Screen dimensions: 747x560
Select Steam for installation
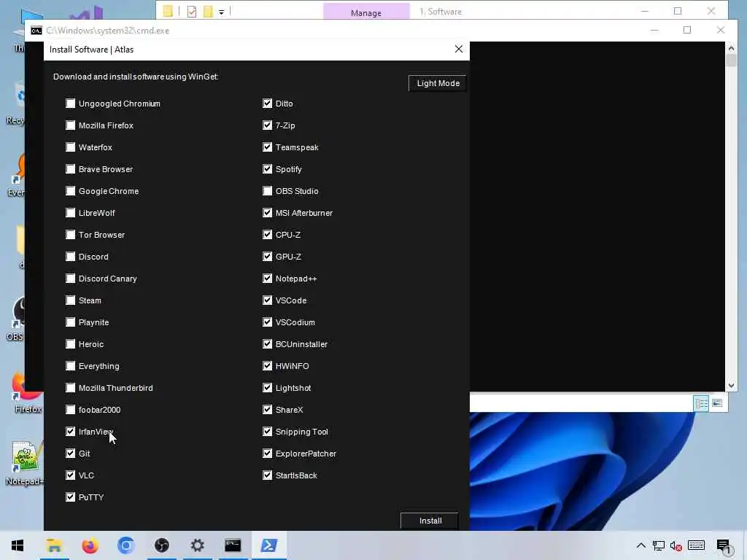pyautogui.click(x=71, y=300)
